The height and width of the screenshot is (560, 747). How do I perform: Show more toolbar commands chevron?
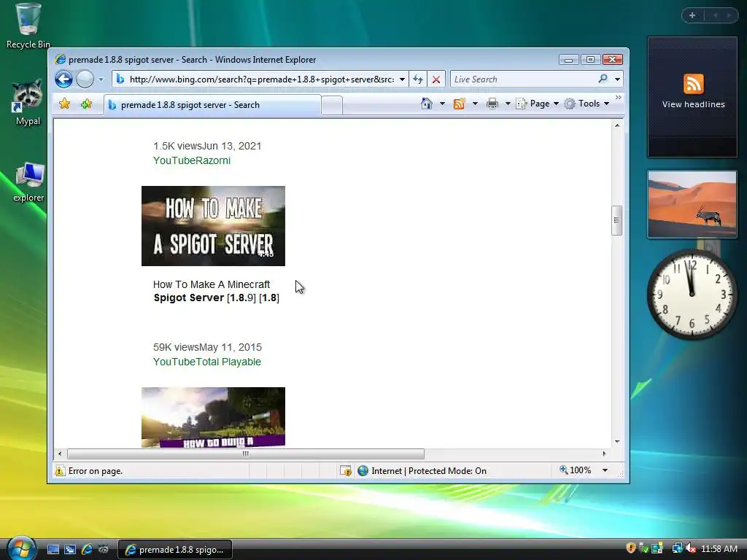619,98
